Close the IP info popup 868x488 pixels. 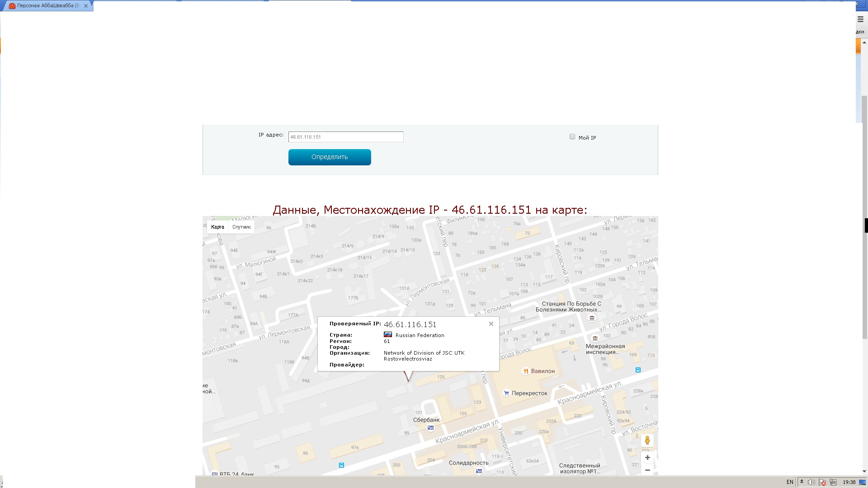click(x=491, y=324)
